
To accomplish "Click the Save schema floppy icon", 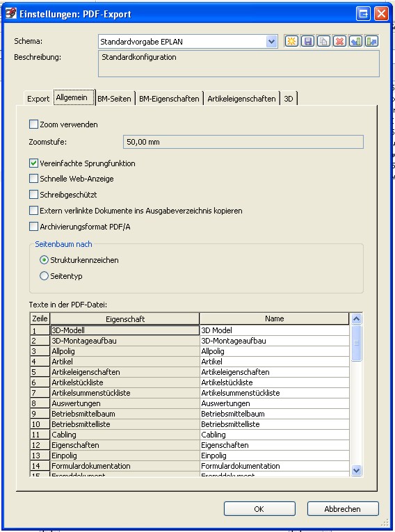I will (307, 42).
